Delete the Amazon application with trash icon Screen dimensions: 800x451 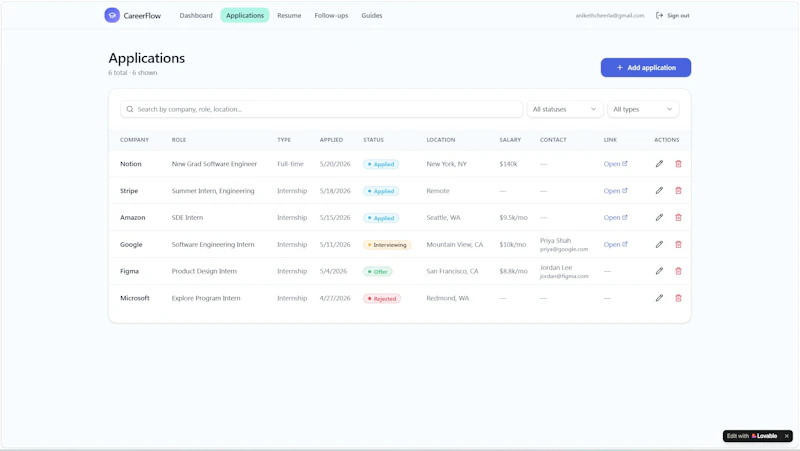pos(678,217)
